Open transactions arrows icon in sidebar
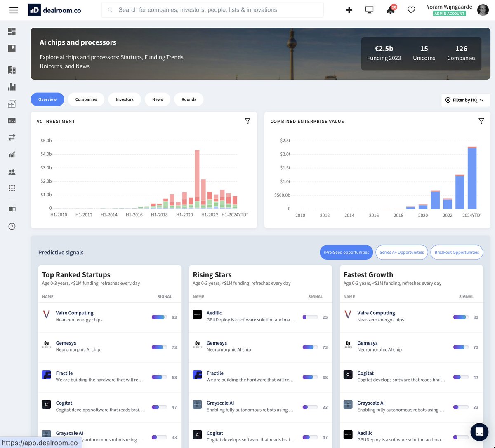The height and width of the screenshot is (448, 495). (x=12, y=137)
